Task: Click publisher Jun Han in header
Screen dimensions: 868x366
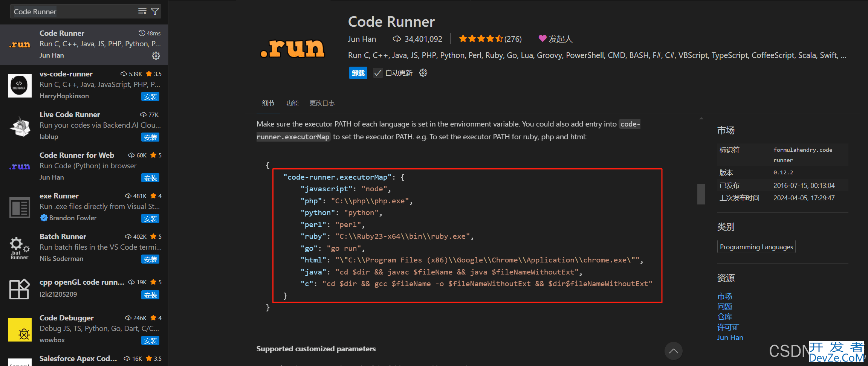Action: [x=362, y=39]
